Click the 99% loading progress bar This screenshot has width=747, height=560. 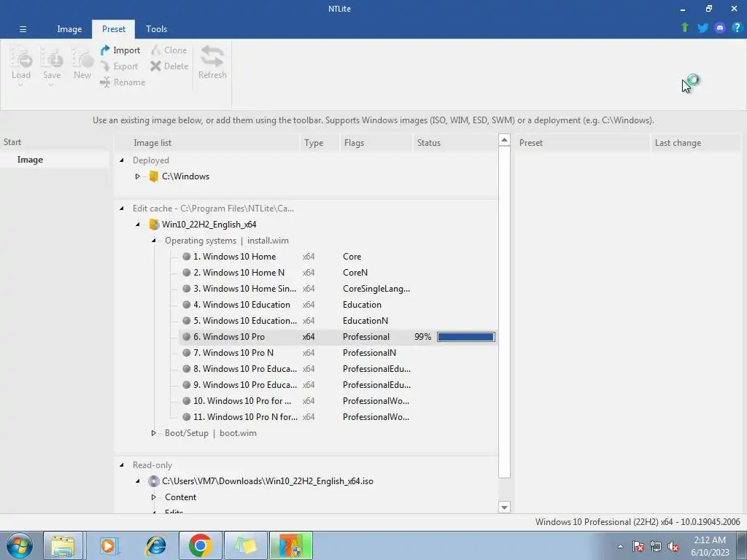(x=466, y=337)
